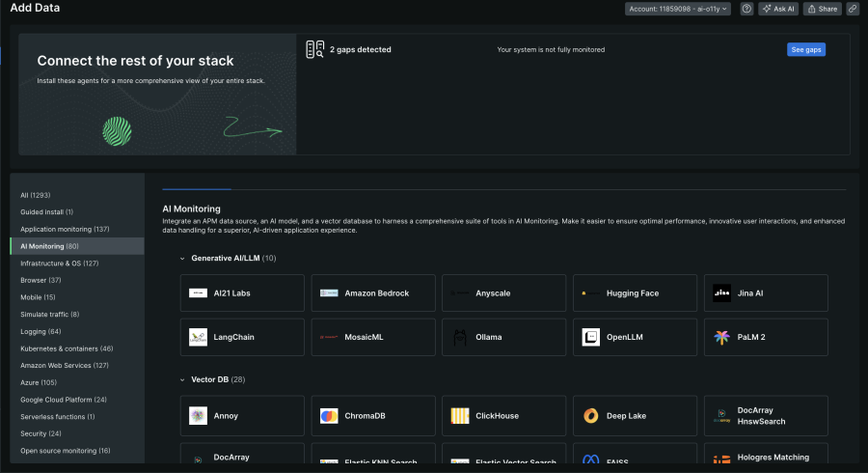Click the PaLM 2 logo icon
The height and width of the screenshot is (473, 868).
(x=721, y=337)
